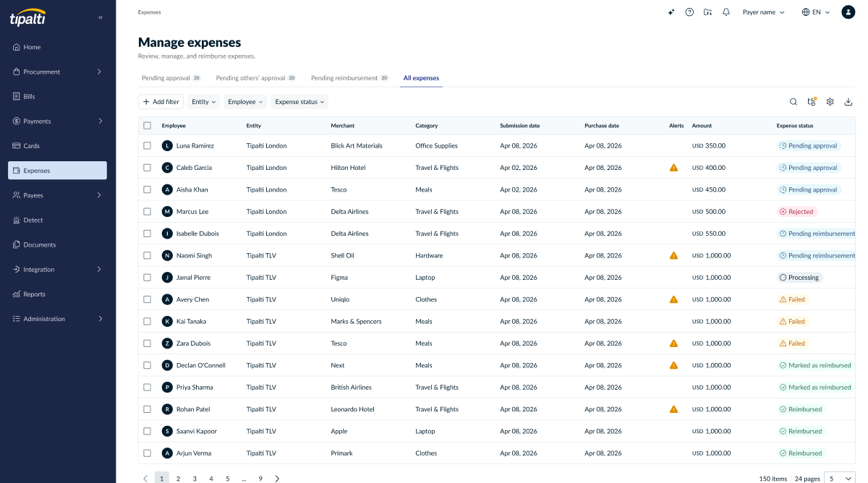The height and width of the screenshot is (483, 868).
Task: Open Bills in the sidebar
Action: coord(57,96)
